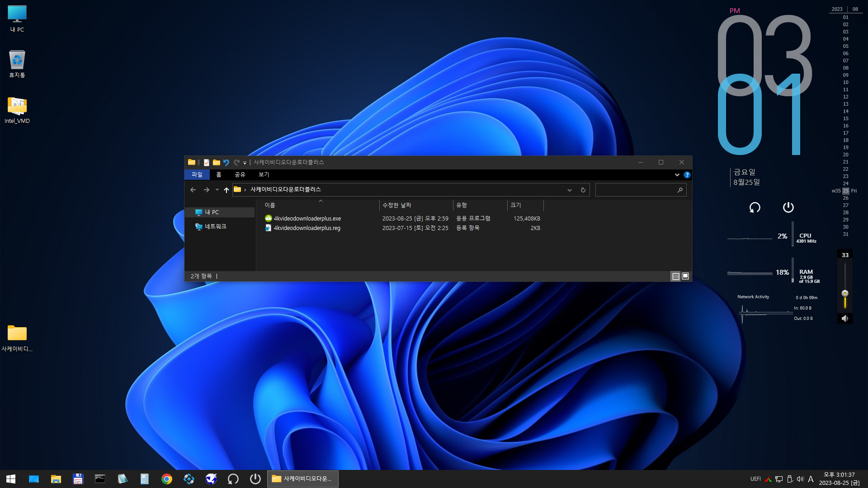Click the search magnifier icon

coord(680,190)
